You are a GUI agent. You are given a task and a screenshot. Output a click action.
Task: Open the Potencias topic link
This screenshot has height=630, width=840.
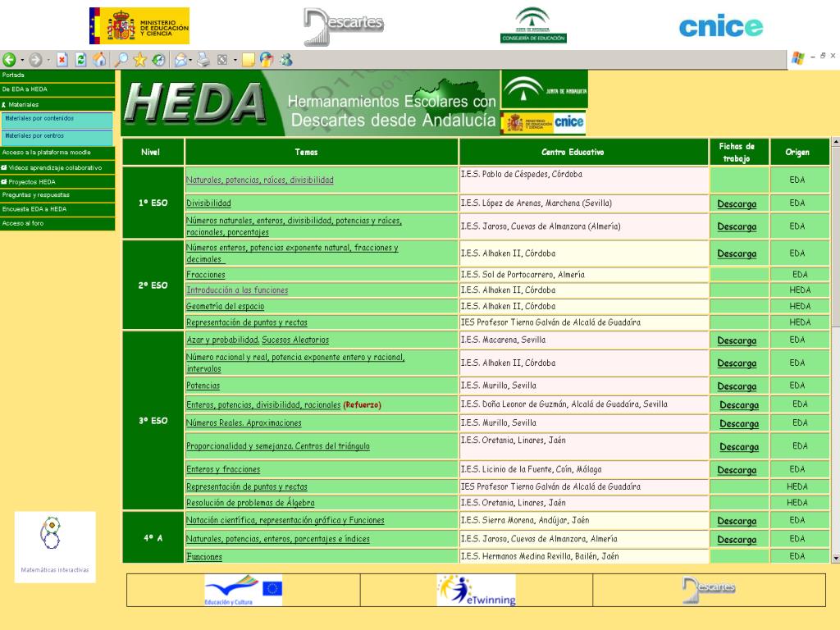(x=203, y=386)
